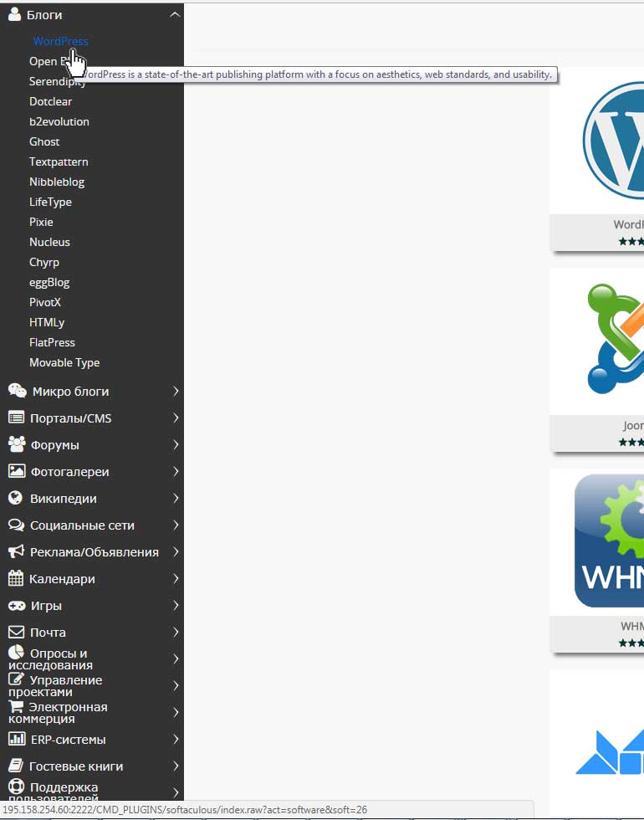Select HTMLy blog software
This screenshot has height=820, width=644.
(47, 322)
